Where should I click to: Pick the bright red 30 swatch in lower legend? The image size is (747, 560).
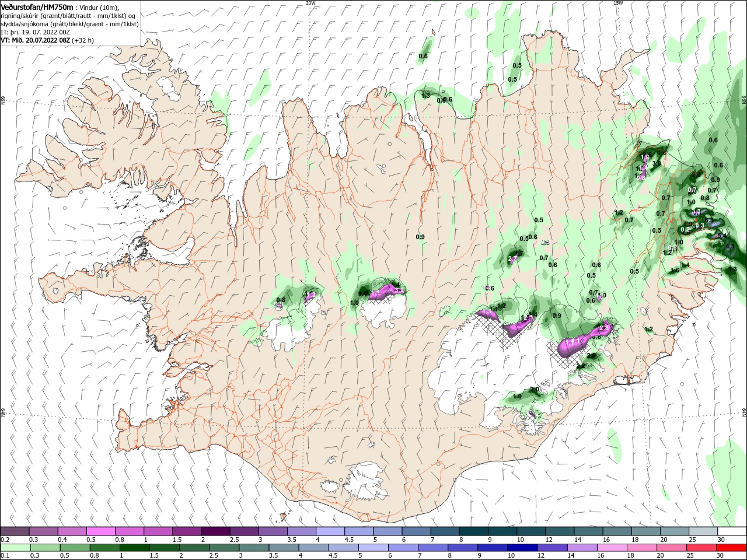coord(731,548)
